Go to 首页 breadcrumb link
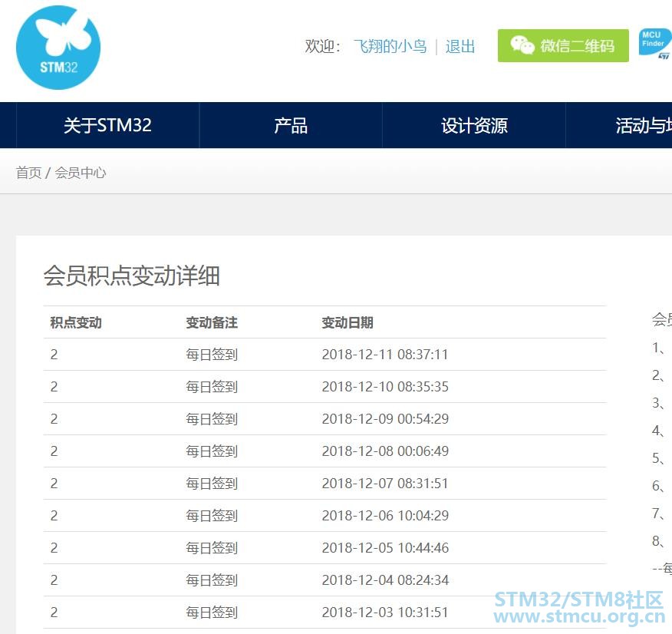The image size is (672, 634). tap(28, 173)
